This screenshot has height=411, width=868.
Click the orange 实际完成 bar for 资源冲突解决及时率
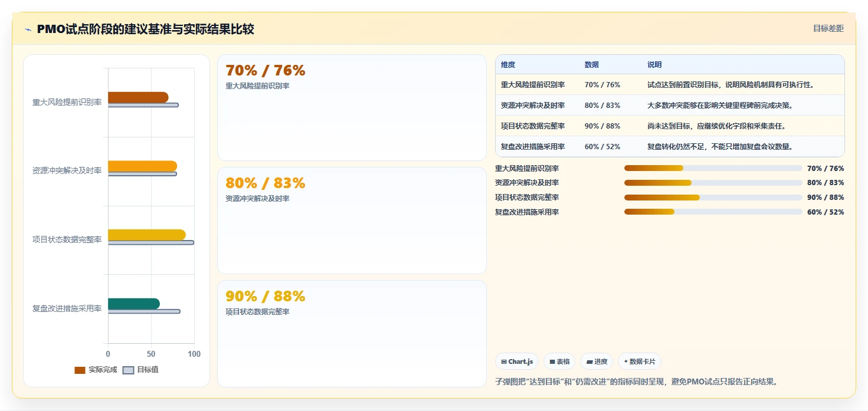point(142,166)
